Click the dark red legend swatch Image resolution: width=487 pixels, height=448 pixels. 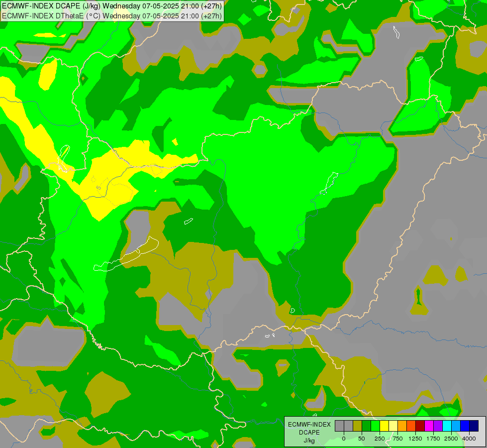[x=420, y=426]
